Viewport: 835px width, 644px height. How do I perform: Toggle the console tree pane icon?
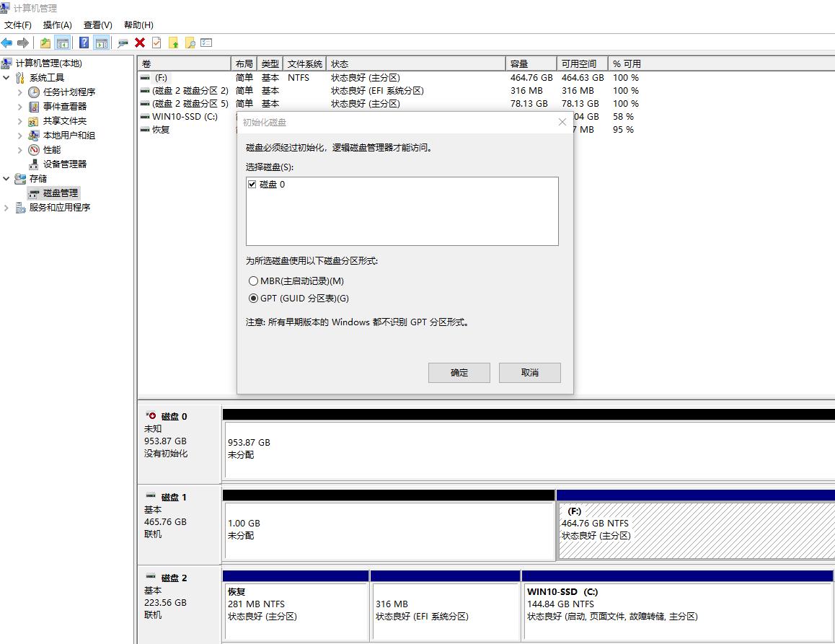coord(63,43)
